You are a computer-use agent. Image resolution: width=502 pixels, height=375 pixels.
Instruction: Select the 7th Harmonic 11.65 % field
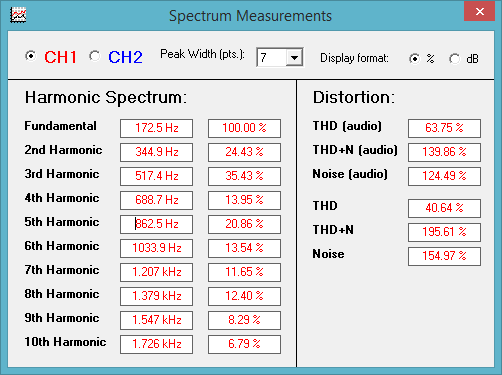[244, 272]
